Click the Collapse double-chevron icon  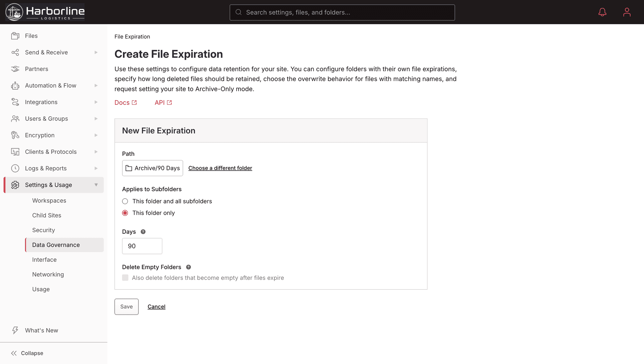coord(14,353)
